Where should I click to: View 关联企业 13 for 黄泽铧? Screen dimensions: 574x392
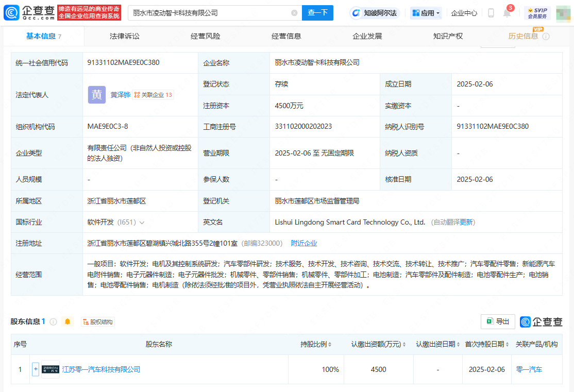tap(153, 95)
